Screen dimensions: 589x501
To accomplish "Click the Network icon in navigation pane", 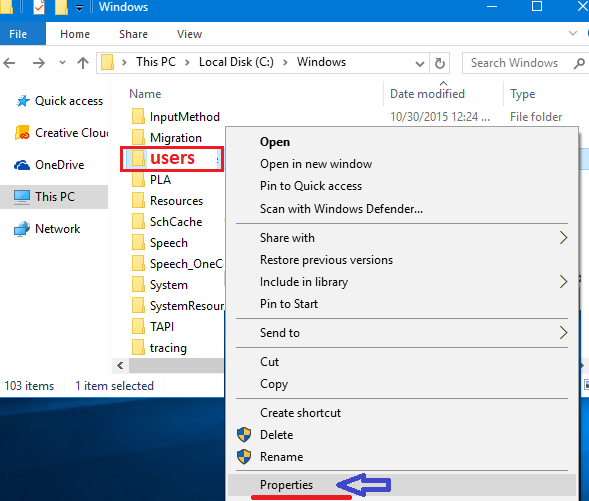I will click(x=22, y=229).
